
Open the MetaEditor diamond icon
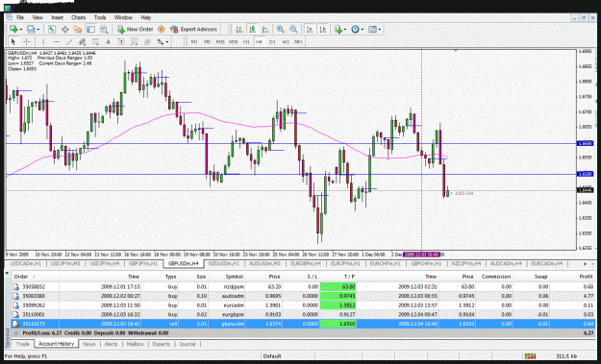tap(162, 29)
